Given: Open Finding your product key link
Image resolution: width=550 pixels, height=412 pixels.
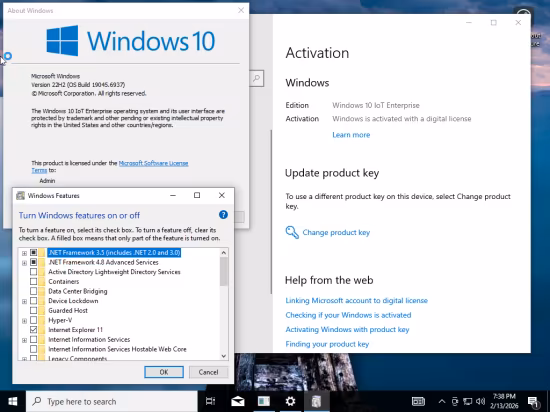Looking at the screenshot, I should [x=327, y=344].
